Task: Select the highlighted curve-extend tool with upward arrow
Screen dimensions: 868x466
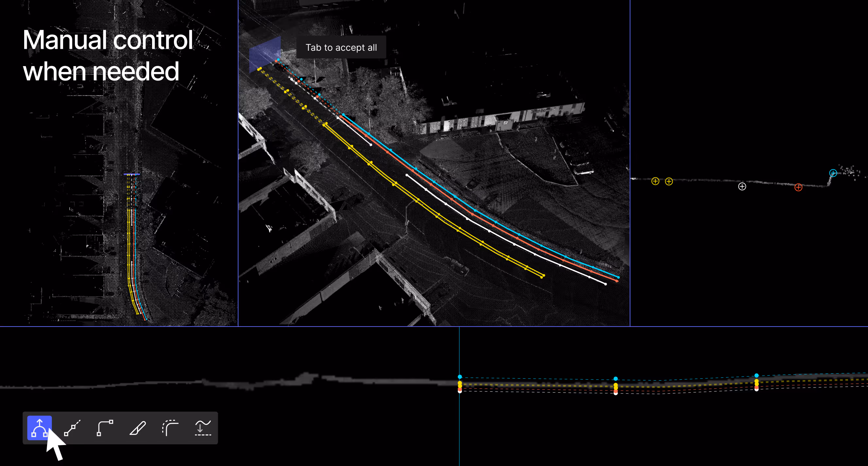Action: [x=40, y=428]
